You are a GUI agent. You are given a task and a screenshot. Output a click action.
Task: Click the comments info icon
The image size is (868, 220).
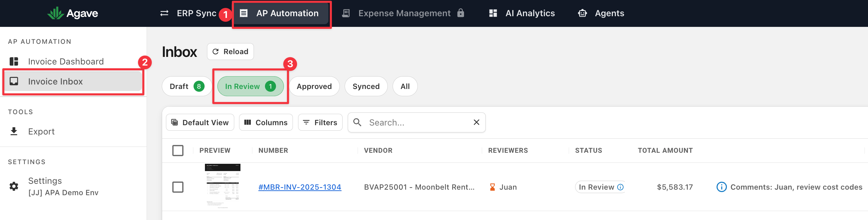721,187
